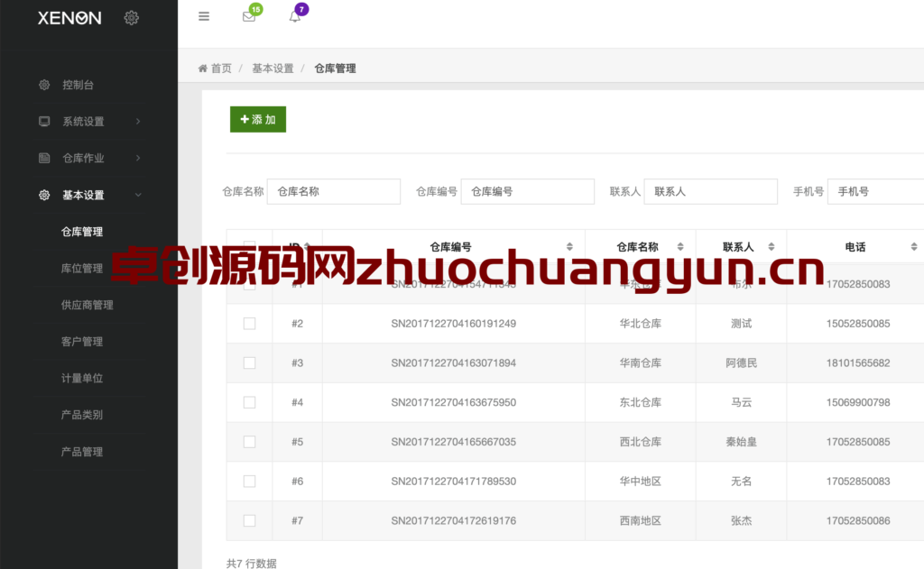Toggle the hamburger sidebar menu
Image resolution: width=924 pixels, height=569 pixels.
click(204, 16)
